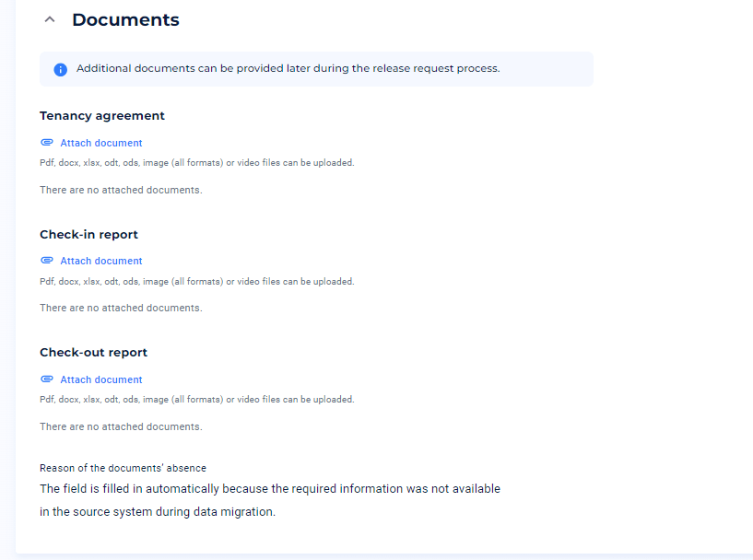Click the Reason of the documents' absence label
Screen dimensions: 753x560
point(123,468)
